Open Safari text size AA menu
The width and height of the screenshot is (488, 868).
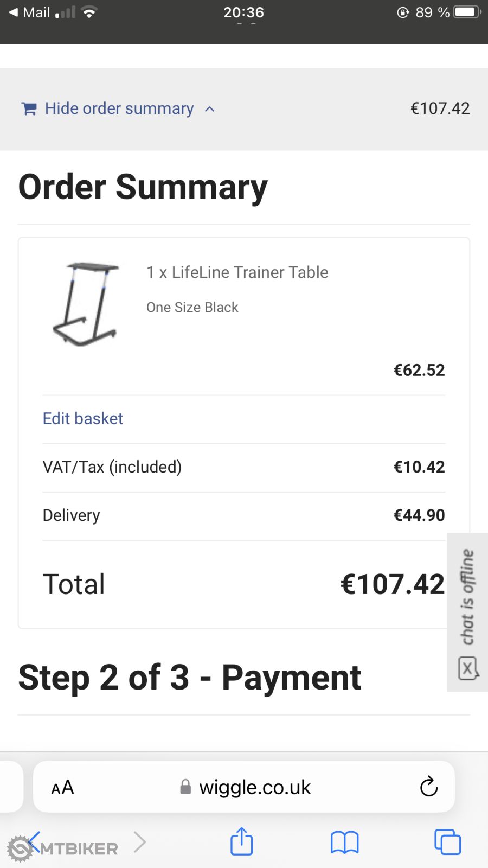[62, 787]
